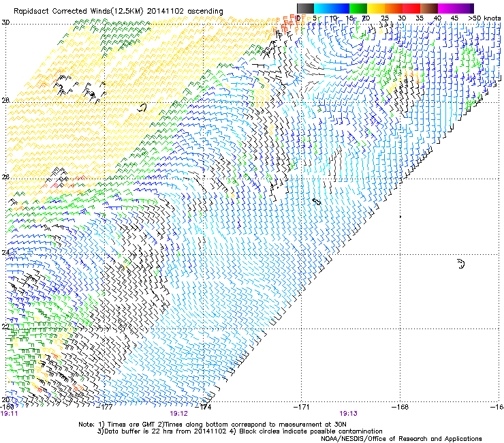
Task: Click the magenta 40-45 knots legend swatch
Action: tap(447, 8)
